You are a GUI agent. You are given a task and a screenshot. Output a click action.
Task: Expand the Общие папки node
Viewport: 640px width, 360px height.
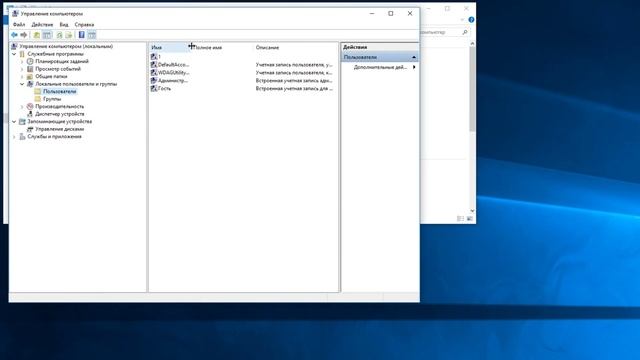point(22,76)
